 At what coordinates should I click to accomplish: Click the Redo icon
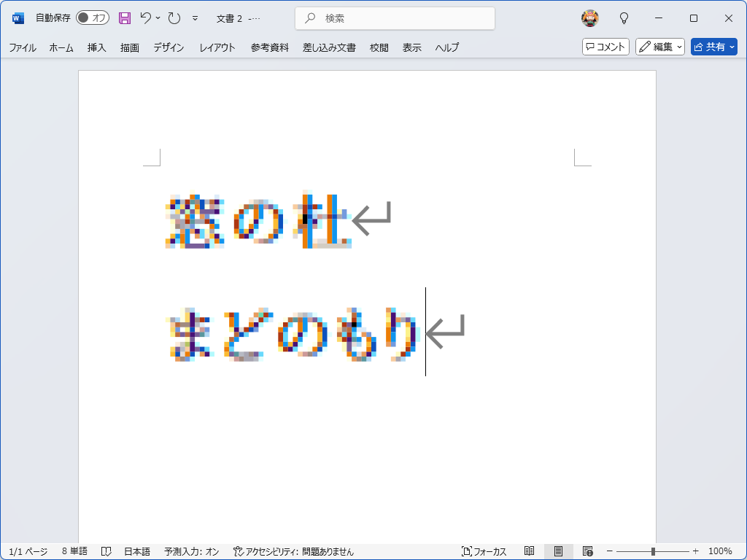point(173,17)
